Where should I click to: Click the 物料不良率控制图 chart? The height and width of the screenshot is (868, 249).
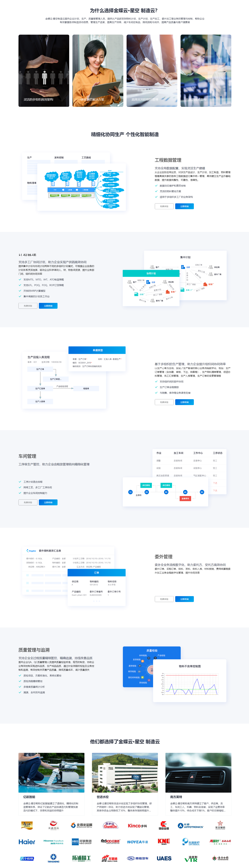(190, 681)
